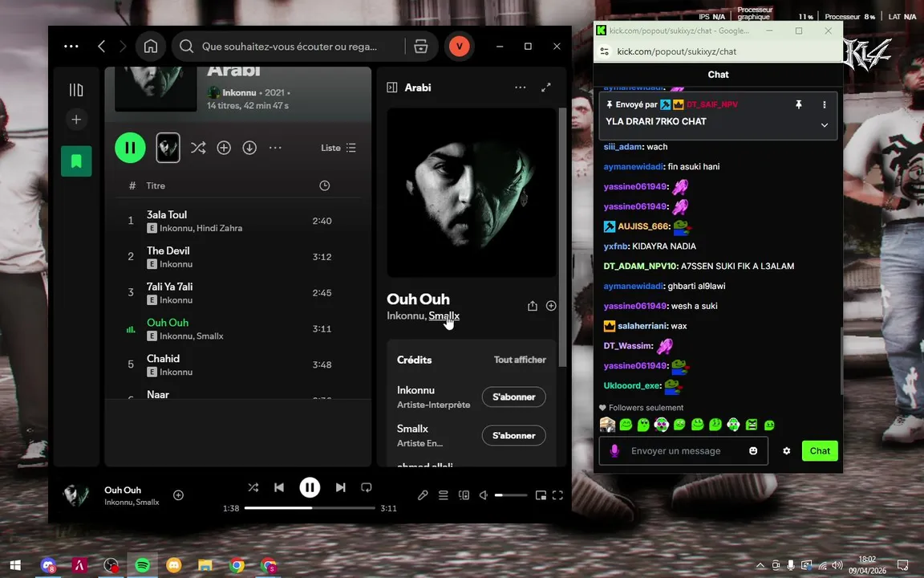924x578 pixels.
Task: Pause the Arabi album with green button
Action: 130,148
